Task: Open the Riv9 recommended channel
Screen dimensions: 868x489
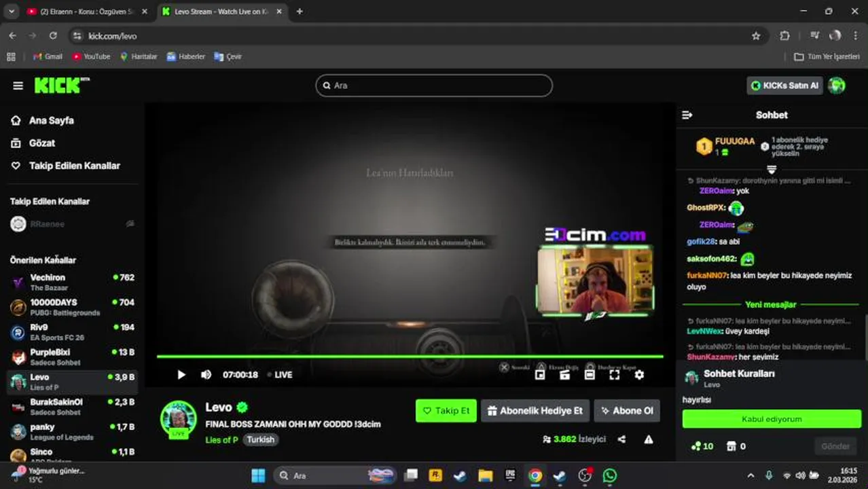Action: tap(72, 332)
